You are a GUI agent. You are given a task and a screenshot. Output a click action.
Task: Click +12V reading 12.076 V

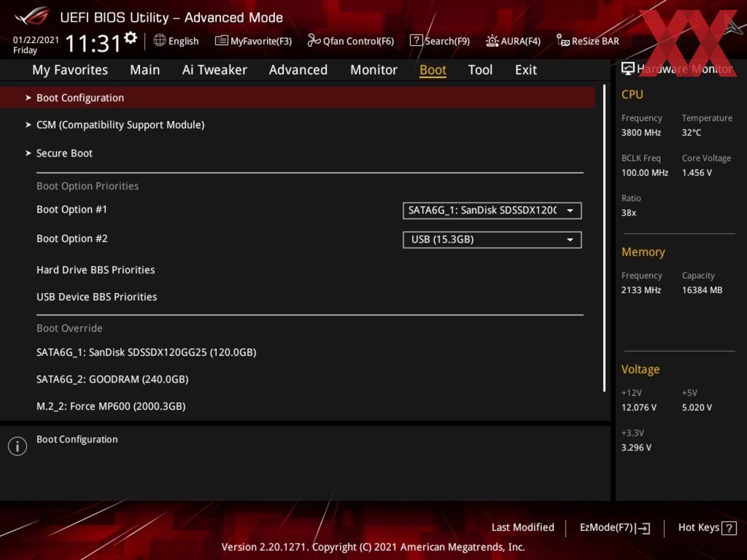point(639,407)
